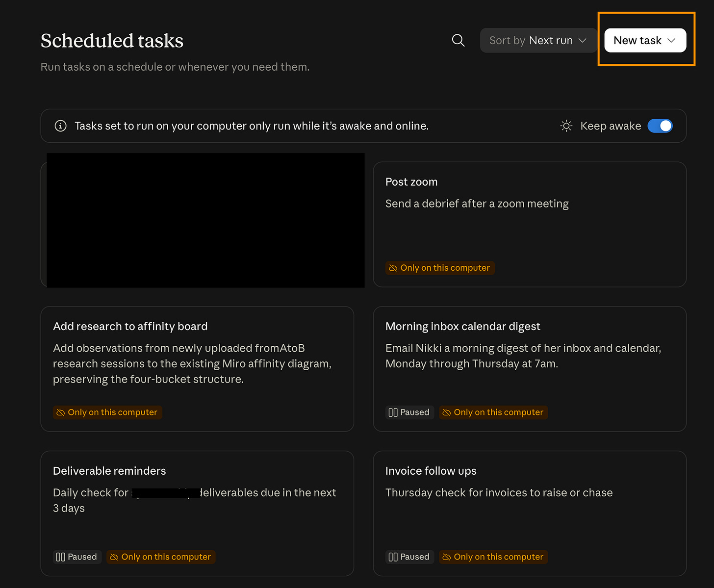
Task: Open the Sort by Next run dropdown
Action: click(x=538, y=40)
